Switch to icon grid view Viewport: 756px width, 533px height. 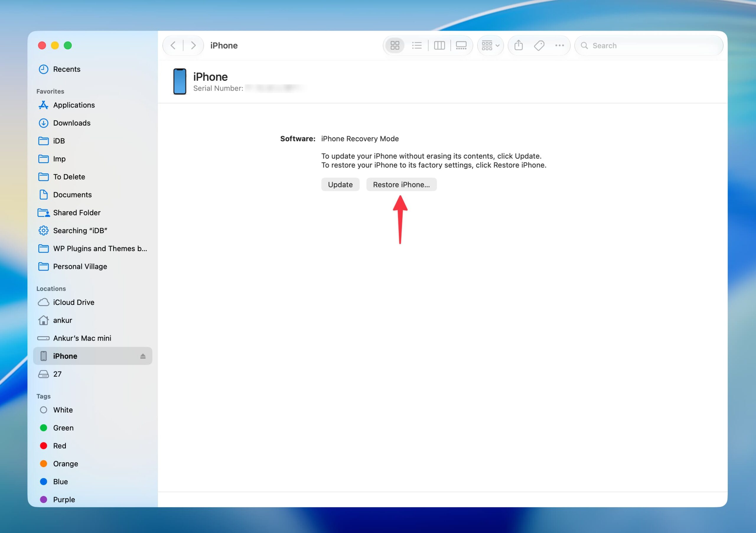pos(395,45)
